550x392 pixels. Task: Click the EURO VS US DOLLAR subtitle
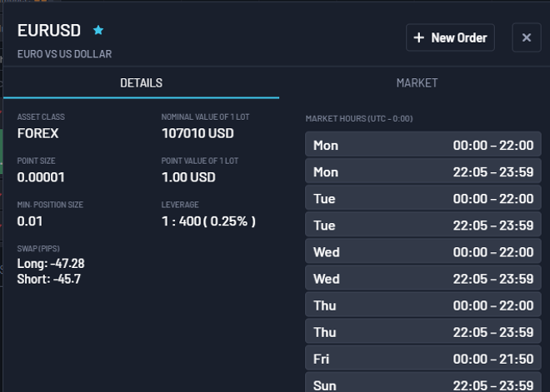click(64, 54)
